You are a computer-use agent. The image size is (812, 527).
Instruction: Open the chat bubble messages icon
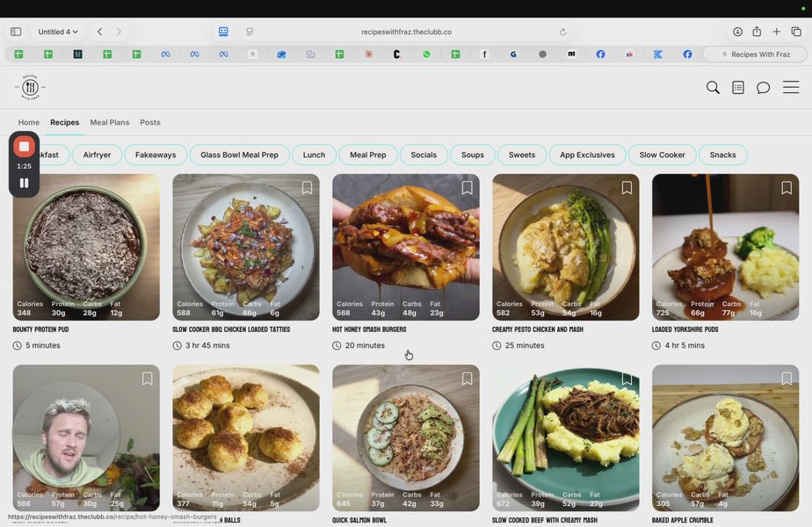(764, 88)
